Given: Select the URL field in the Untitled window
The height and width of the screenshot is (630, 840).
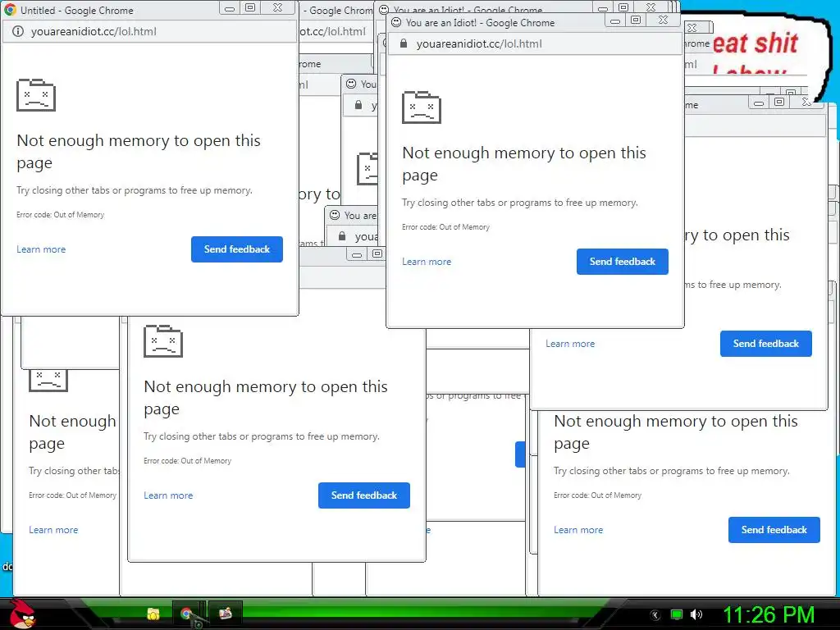Looking at the screenshot, I should click(149, 31).
